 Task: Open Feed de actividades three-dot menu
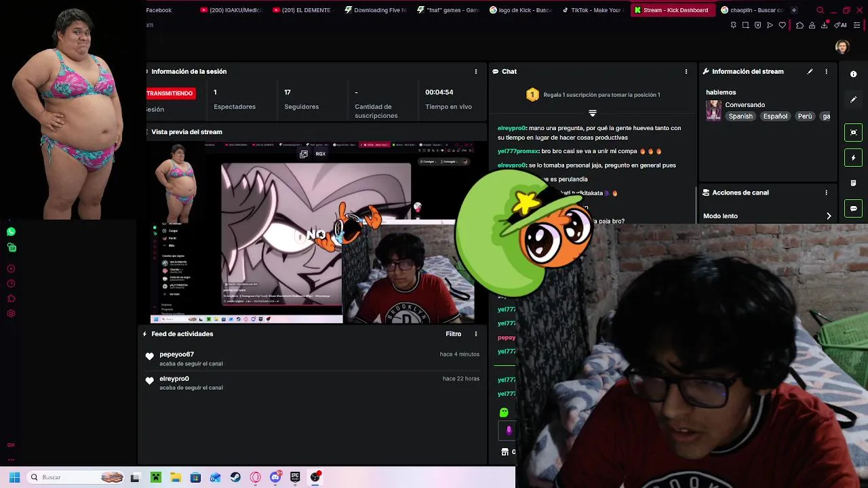476,333
